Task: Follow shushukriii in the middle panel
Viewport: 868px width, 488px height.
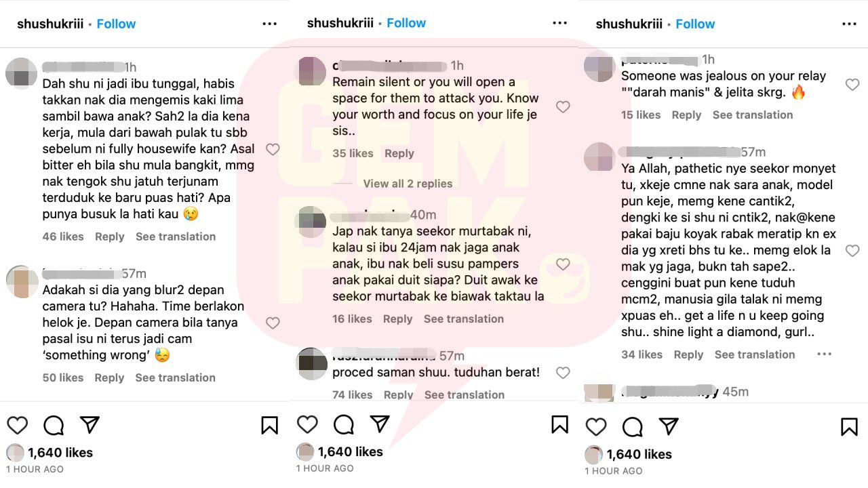Action: [406, 23]
